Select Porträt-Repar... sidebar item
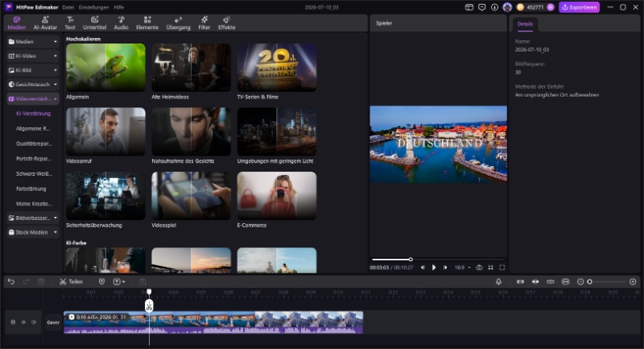Image resolution: width=644 pixels, height=349 pixels. [33, 159]
